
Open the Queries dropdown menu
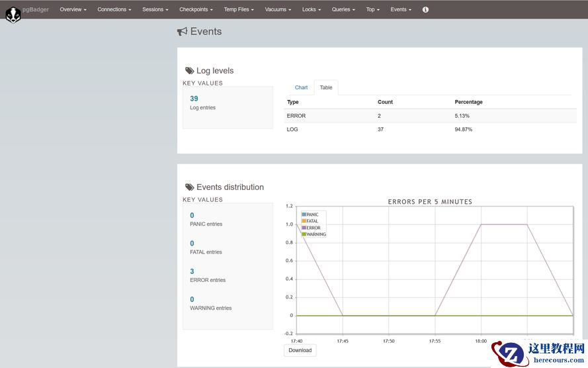(x=343, y=10)
